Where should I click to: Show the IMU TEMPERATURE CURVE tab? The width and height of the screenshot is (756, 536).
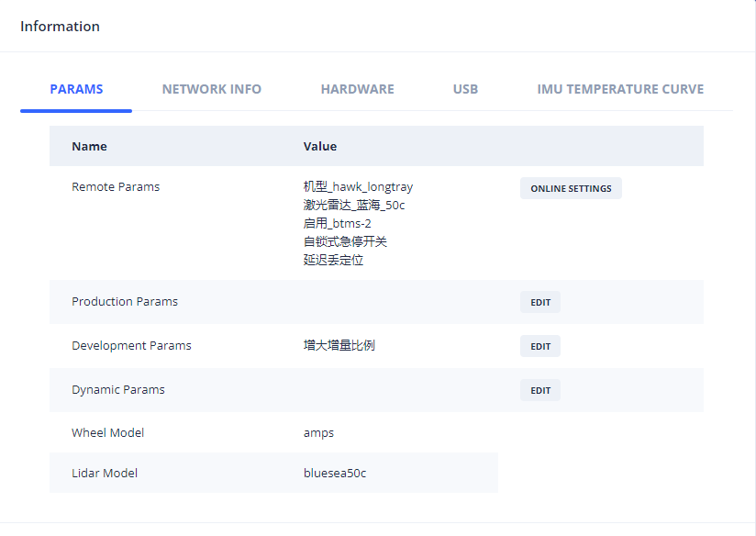(620, 89)
